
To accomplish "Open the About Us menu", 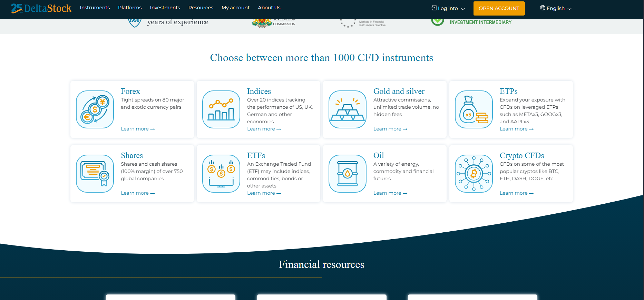I will (x=269, y=8).
